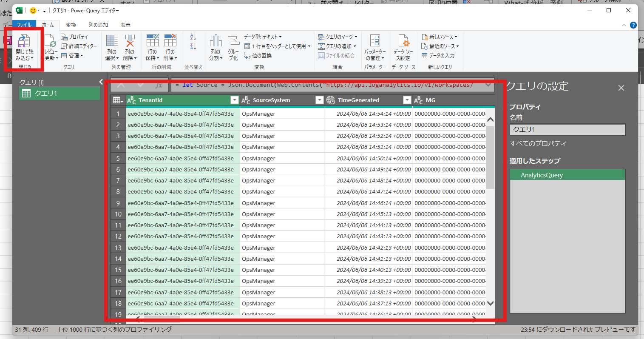Collapse the ribbon using the caret icon
The width and height of the screenshot is (644, 339).
point(624,26)
